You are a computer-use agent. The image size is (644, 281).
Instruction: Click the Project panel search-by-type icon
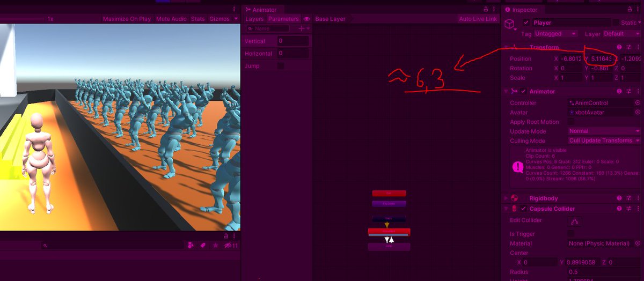click(x=191, y=245)
